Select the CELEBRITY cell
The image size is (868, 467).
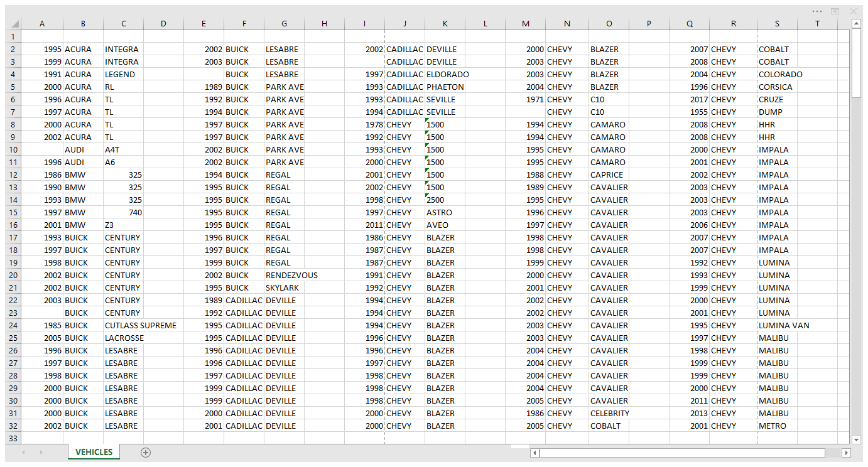click(609, 413)
